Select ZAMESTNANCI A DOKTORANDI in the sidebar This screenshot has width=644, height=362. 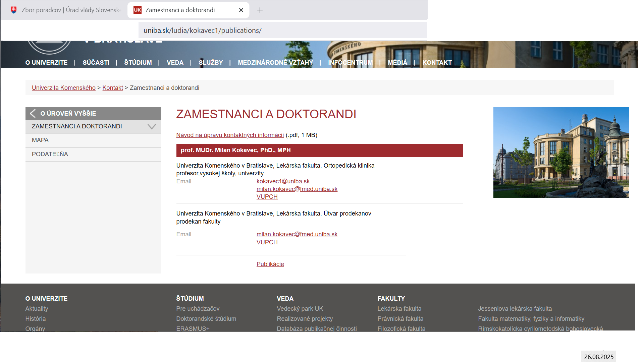(77, 126)
